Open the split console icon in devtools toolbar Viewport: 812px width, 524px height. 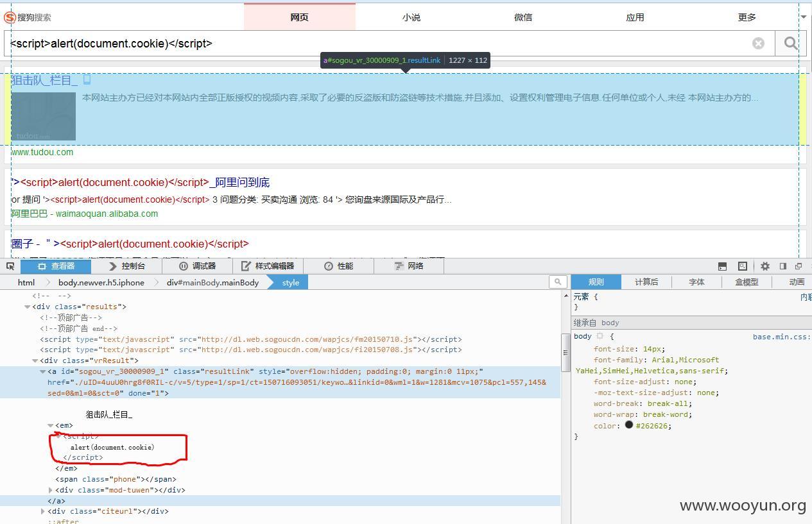(722, 266)
